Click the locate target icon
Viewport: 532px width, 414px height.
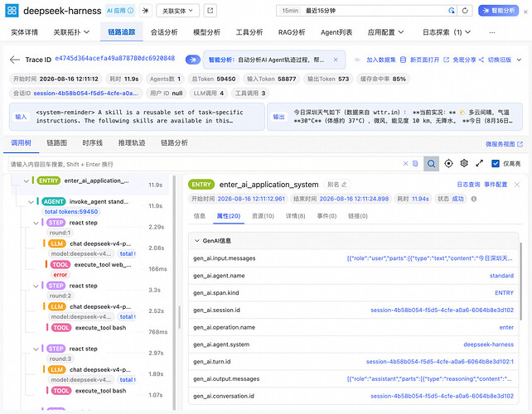(x=448, y=164)
